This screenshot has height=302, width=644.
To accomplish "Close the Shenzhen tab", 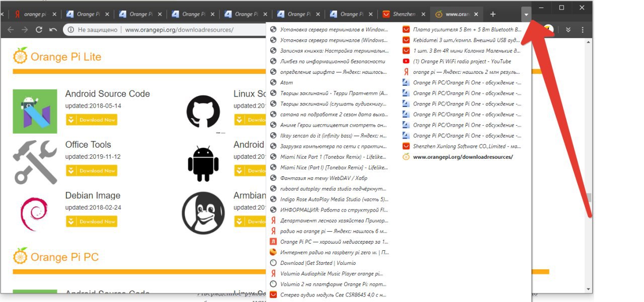I will (x=423, y=14).
